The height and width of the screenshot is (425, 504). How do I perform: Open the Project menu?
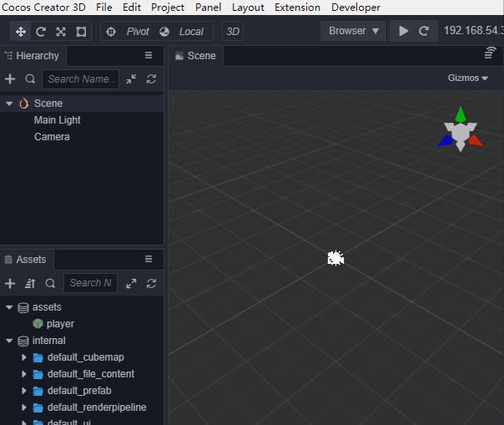(168, 7)
